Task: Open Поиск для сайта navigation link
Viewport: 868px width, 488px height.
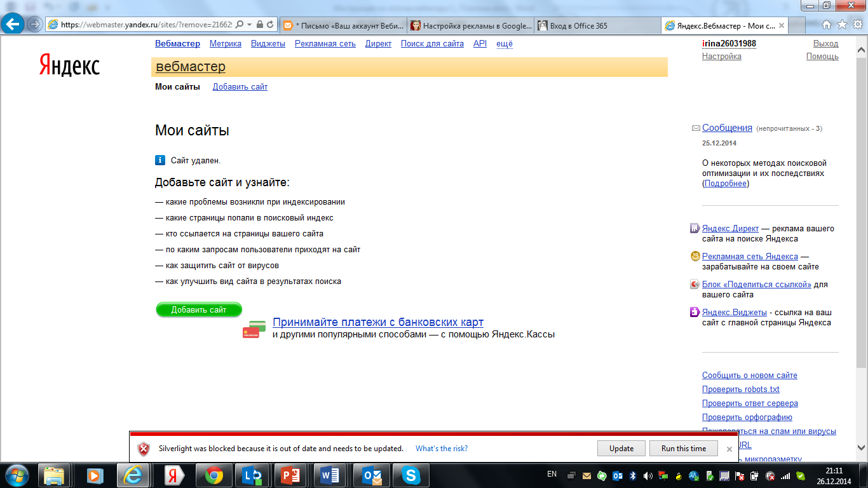Action: tap(432, 44)
